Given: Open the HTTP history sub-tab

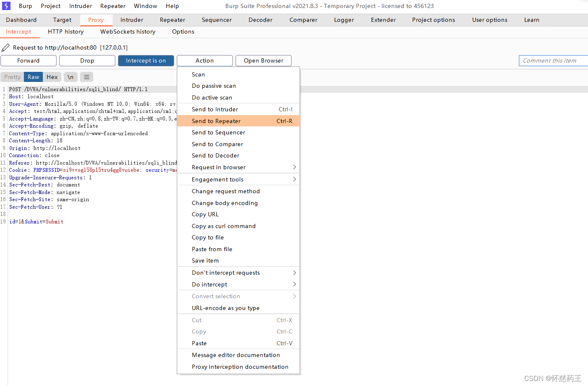Looking at the screenshot, I should 65,32.
